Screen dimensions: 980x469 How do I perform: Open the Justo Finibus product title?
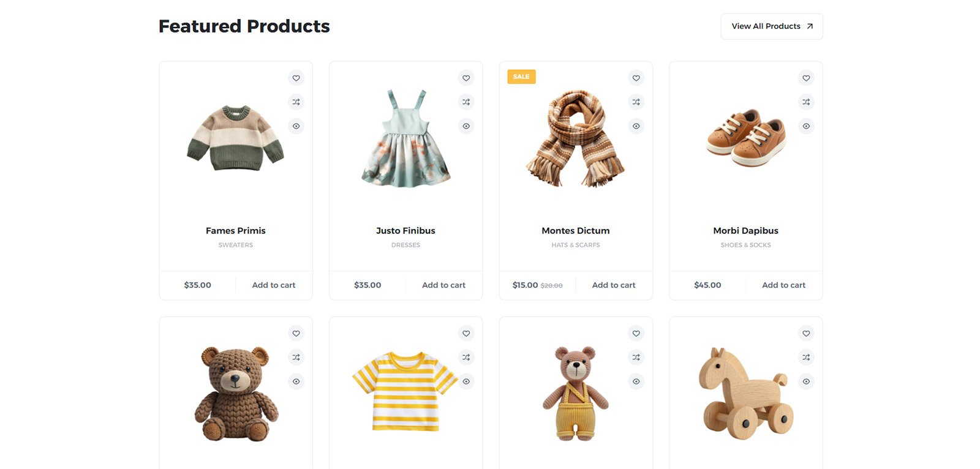405,231
